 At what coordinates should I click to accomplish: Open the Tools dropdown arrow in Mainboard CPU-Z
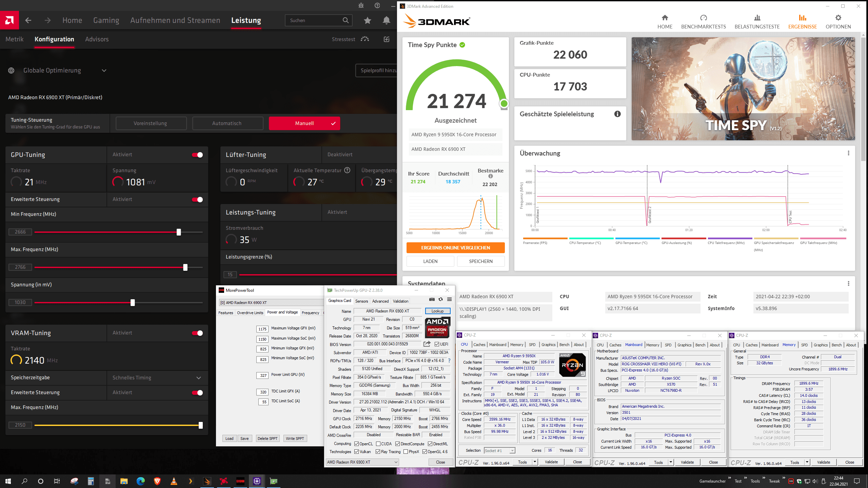(x=670, y=462)
